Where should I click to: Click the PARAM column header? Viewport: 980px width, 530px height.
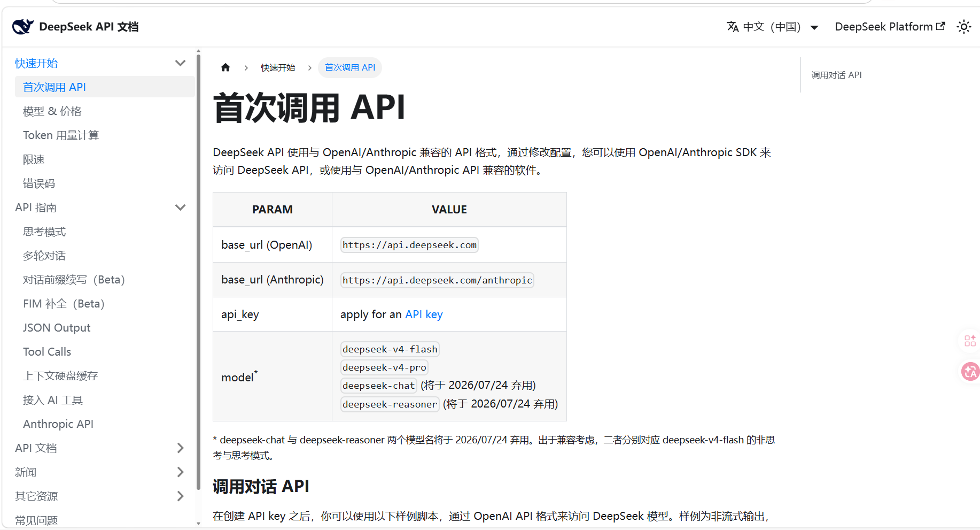click(x=273, y=210)
